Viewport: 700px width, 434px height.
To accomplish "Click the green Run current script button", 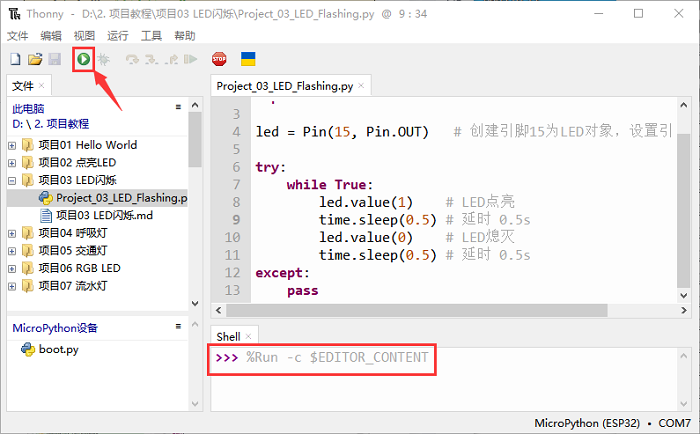I will coord(84,60).
